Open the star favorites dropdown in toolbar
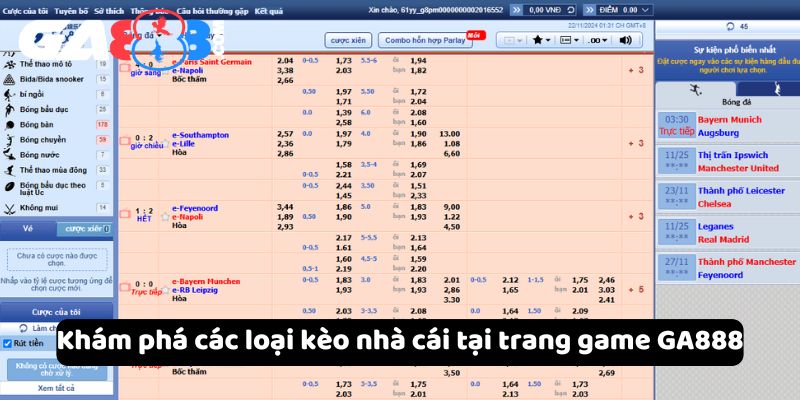 tap(541, 40)
